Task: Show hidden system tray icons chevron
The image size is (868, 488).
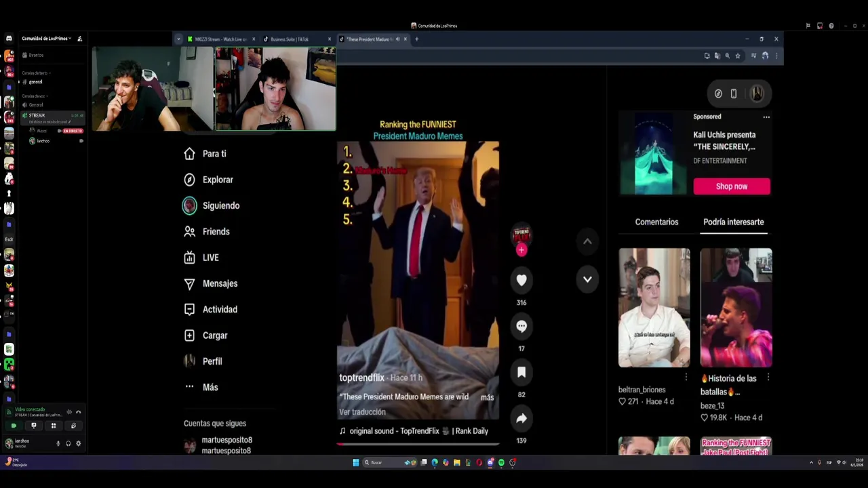Action: (811, 462)
